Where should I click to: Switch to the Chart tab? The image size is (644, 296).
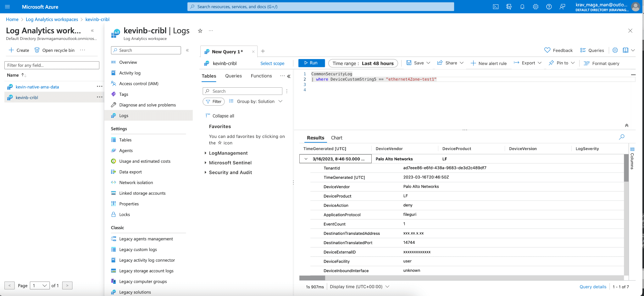point(336,138)
